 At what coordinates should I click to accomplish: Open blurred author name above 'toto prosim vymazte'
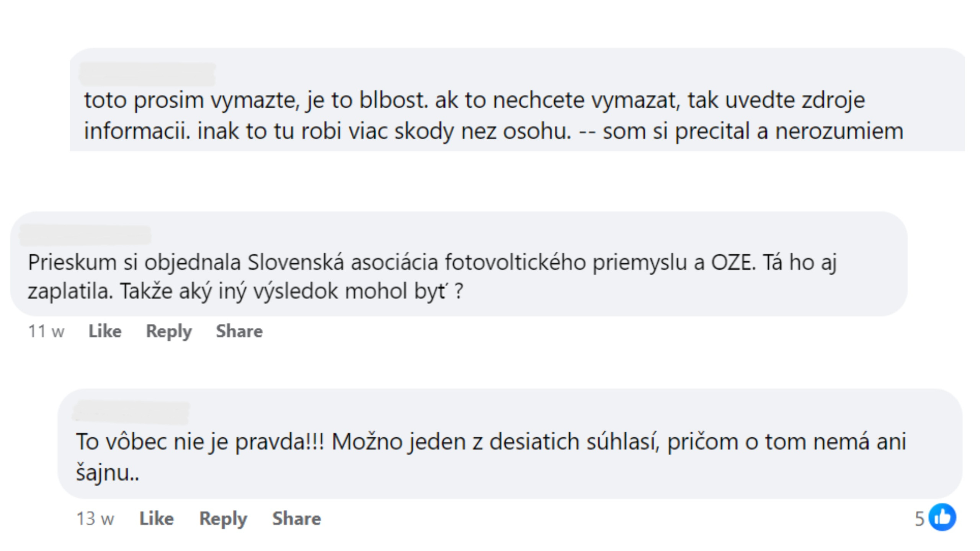coord(147,74)
